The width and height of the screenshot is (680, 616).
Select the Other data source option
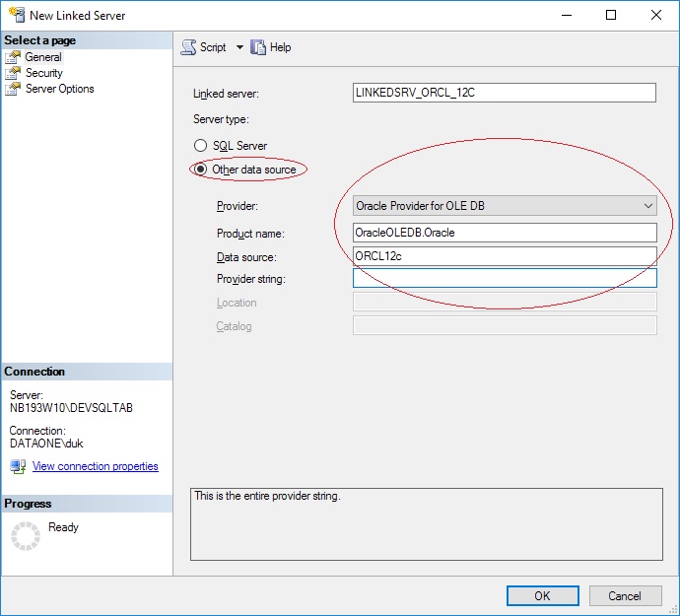point(201,170)
